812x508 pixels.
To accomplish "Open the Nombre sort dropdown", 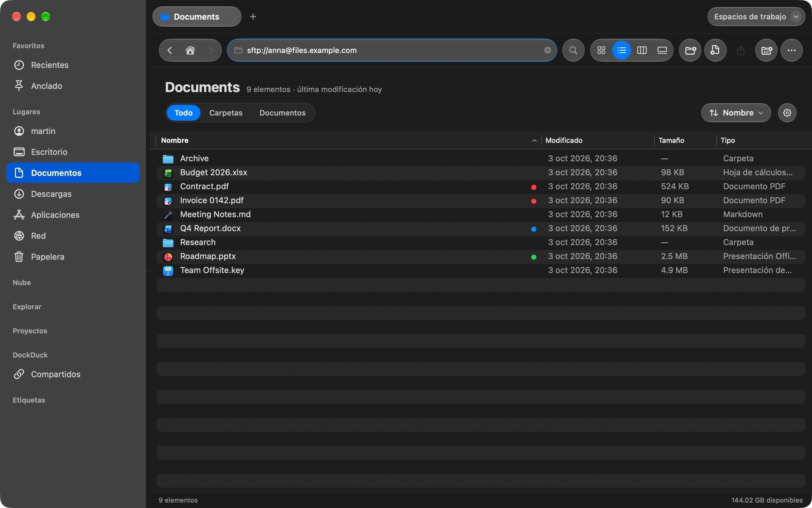I will (x=736, y=112).
